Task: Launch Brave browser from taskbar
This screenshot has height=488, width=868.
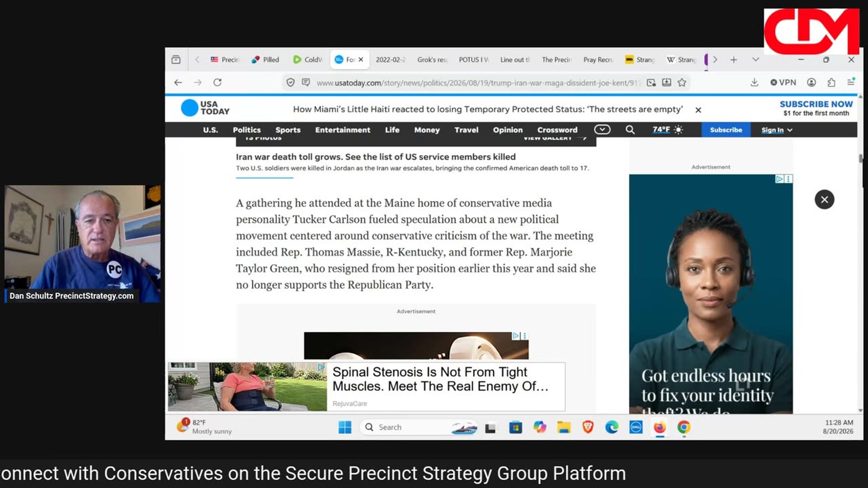Action: point(588,427)
